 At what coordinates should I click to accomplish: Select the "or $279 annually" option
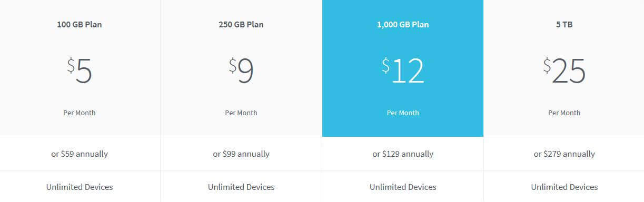click(564, 154)
